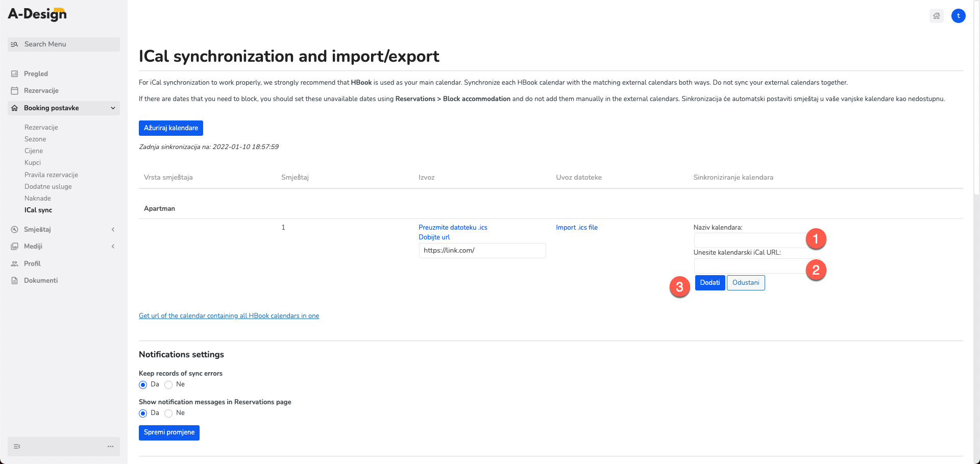980x464 pixels.
Task: Expand the Smještaj submenu
Action: 113,230
